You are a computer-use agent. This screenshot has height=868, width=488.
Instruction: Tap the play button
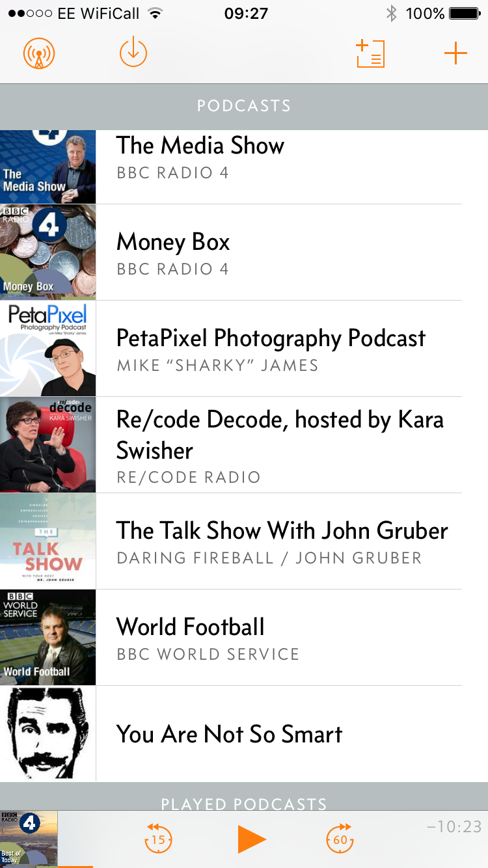pyautogui.click(x=252, y=839)
